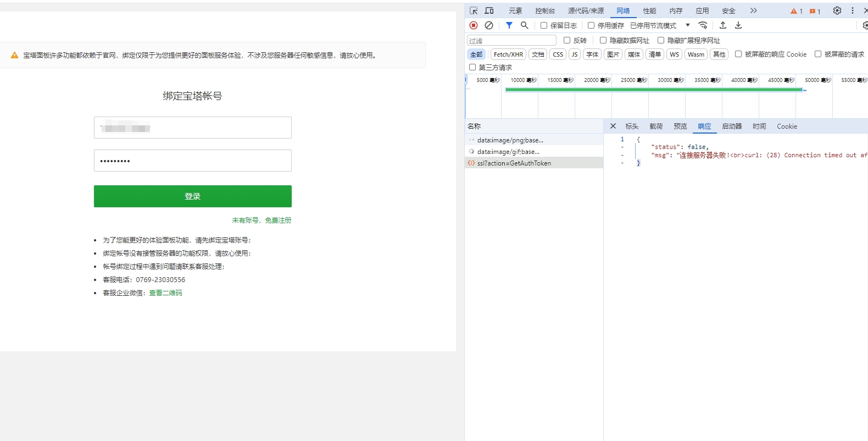Toggle 被屏蔽的响应 Cookie checkbox
Screen dimensions: 868x441
pos(738,54)
